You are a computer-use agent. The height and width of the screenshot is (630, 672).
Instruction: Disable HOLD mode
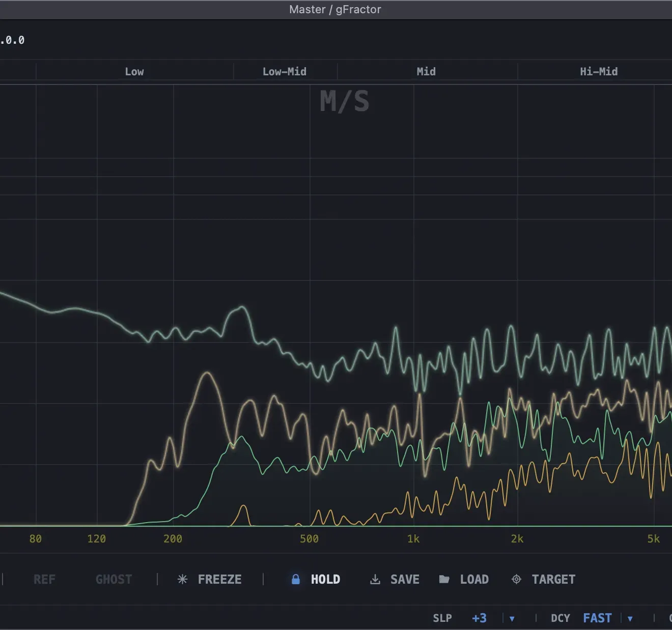(325, 579)
